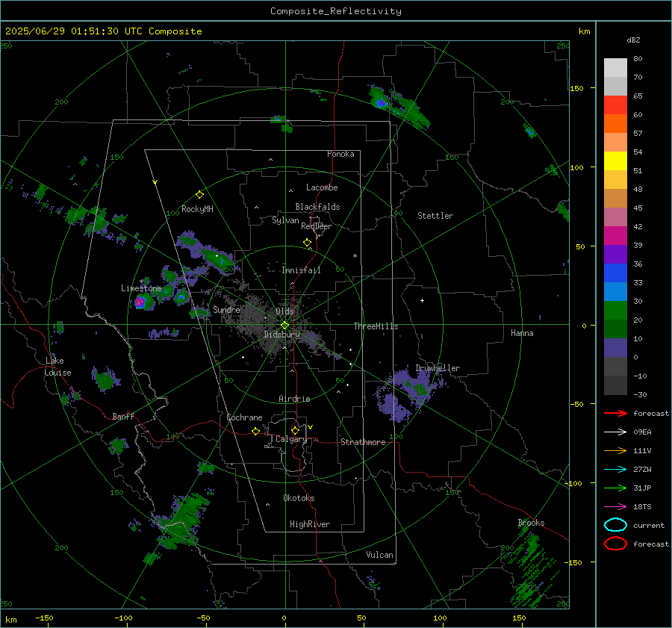672x628 pixels.
Task: Click the white 09EA arrow symbol
Action: (615, 432)
